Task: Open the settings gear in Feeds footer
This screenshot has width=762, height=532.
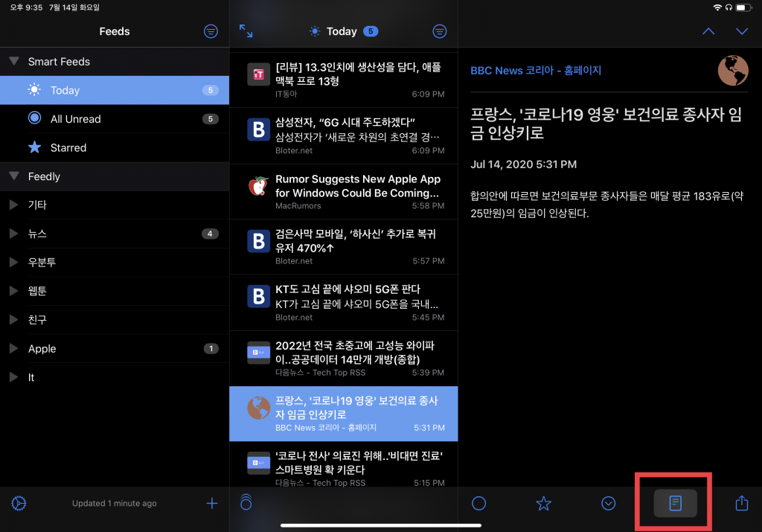Action: click(19, 503)
